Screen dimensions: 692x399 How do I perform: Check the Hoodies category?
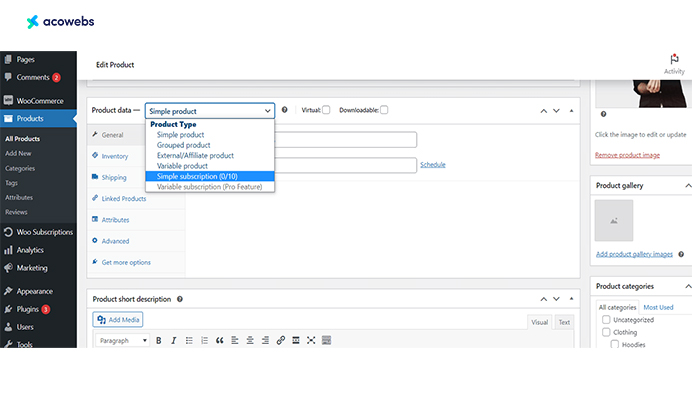click(614, 344)
